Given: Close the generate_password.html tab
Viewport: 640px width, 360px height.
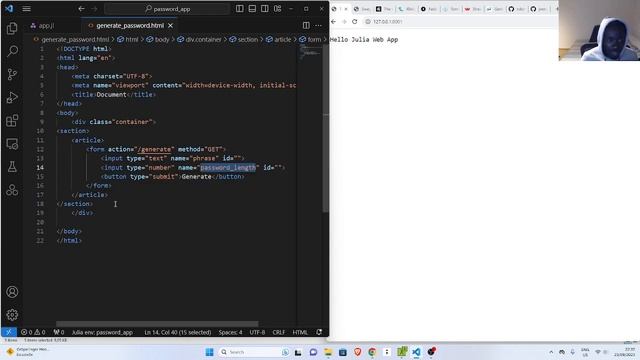Looking at the screenshot, I should click(171, 26).
